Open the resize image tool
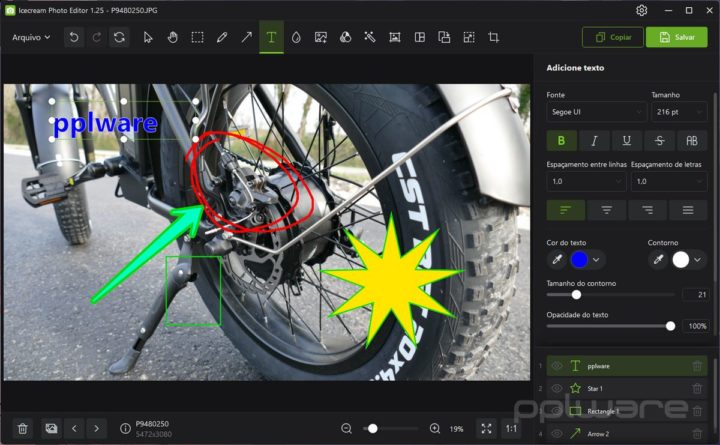 [469, 37]
